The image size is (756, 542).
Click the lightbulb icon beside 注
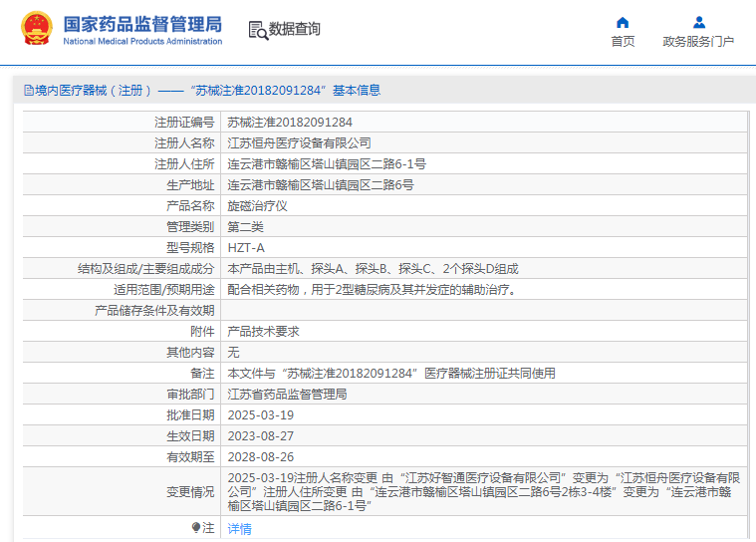coord(196,527)
